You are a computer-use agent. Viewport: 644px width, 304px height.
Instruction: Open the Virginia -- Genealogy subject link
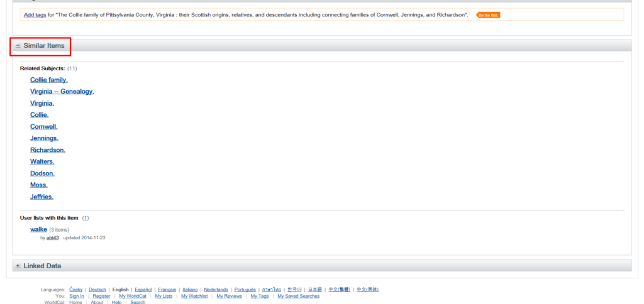62,92
